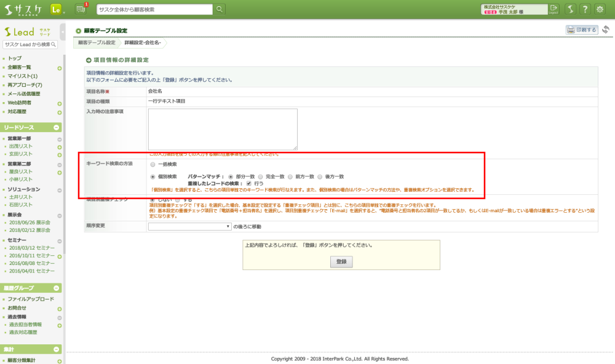Click the notification message icon with badge
615x364 pixels.
pos(81,9)
